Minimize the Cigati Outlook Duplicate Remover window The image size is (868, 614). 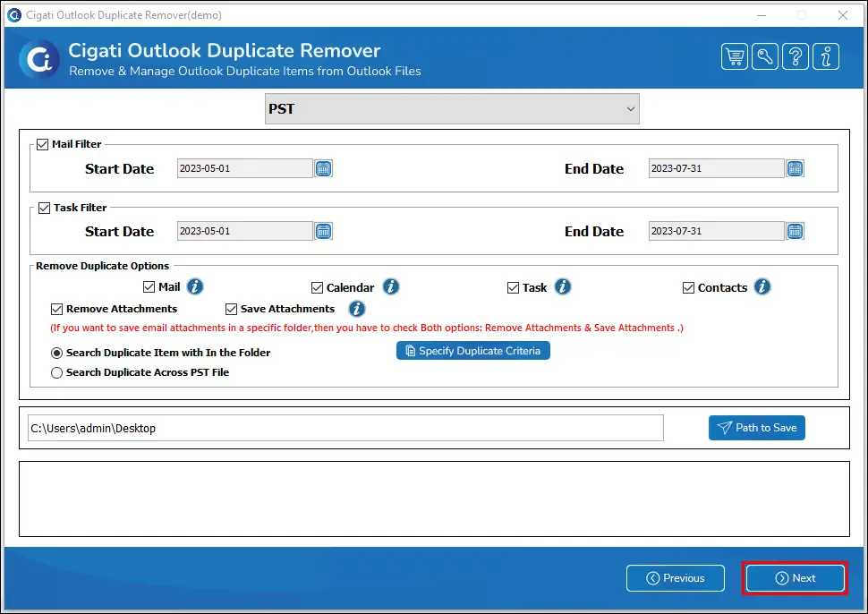point(762,15)
